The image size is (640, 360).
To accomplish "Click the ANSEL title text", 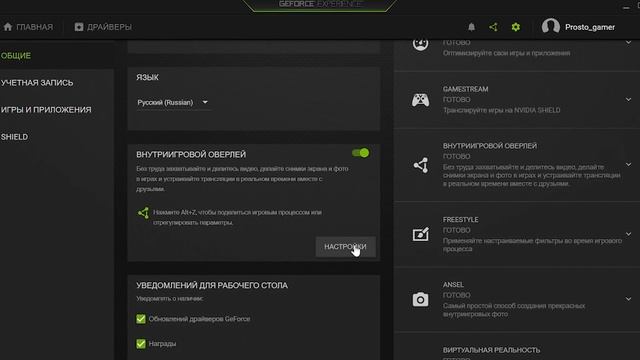I will point(453,284).
